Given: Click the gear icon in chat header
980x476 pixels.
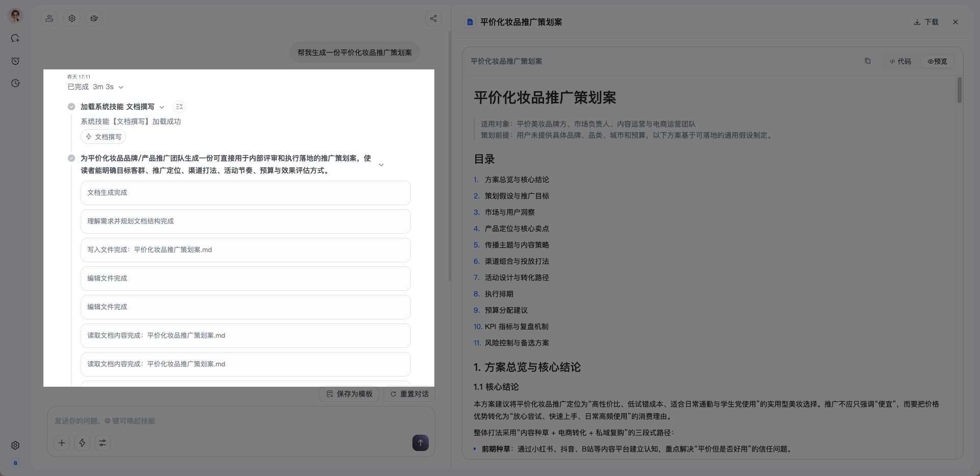Looking at the screenshot, I should 72,18.
